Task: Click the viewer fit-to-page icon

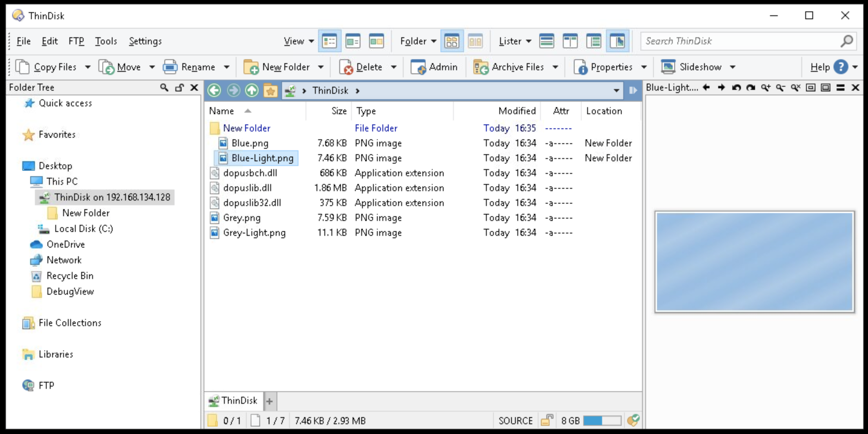Action: [826, 88]
